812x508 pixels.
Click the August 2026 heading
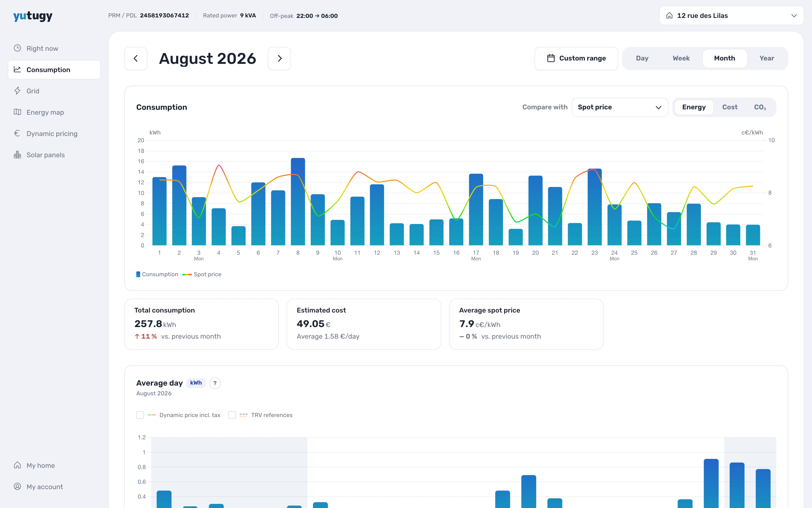[208, 59]
